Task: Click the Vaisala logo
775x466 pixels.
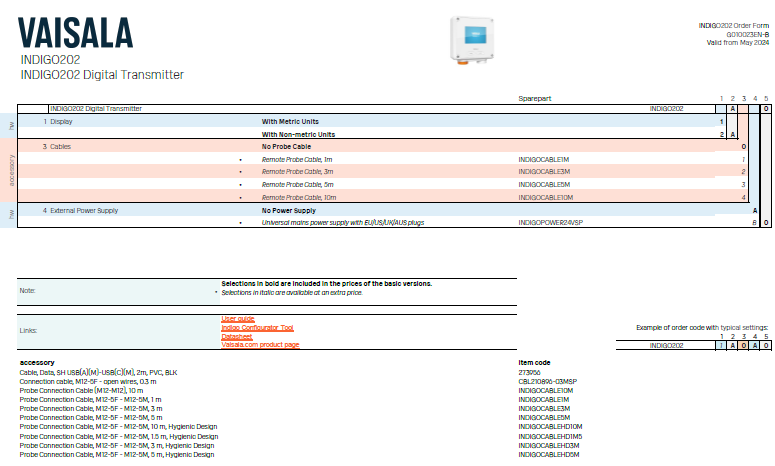Action: (x=75, y=33)
